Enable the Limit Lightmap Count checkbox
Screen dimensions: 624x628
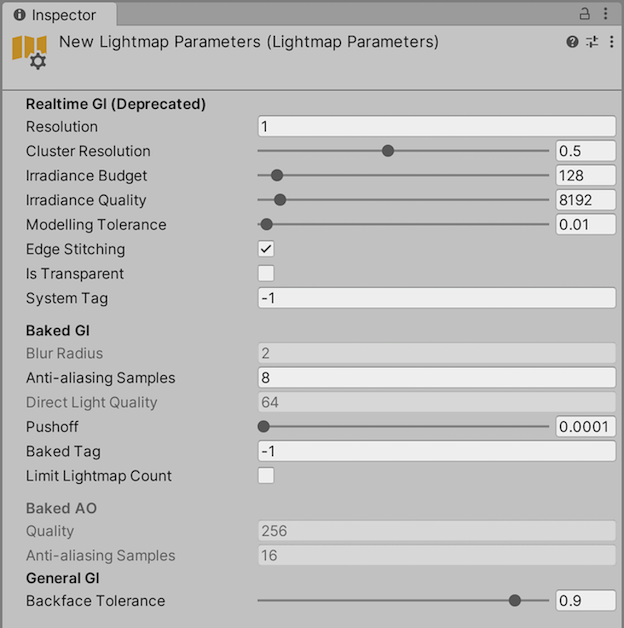[x=266, y=476]
